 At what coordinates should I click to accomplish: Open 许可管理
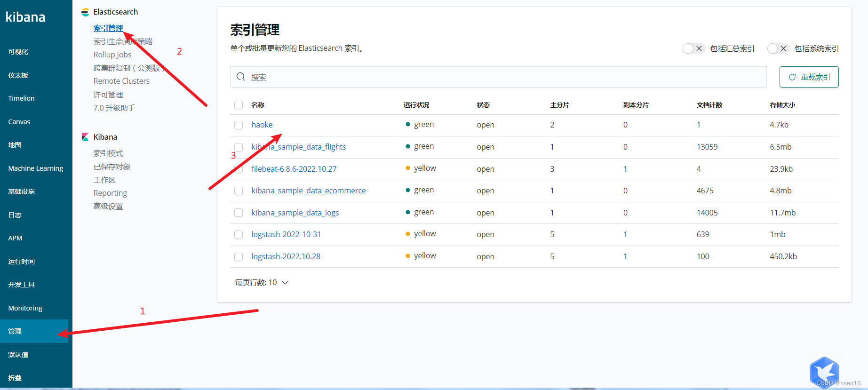108,95
